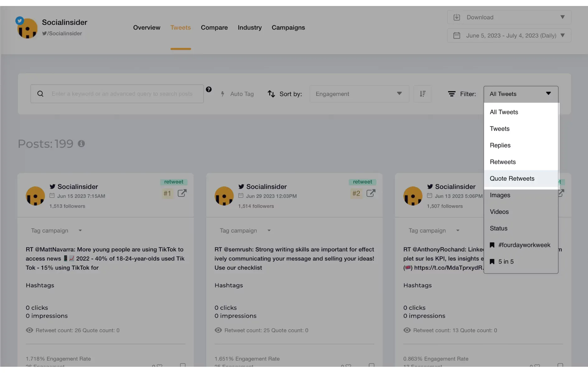Click the Auto Tag lightning icon
The height and width of the screenshot is (373, 588).
[223, 94]
